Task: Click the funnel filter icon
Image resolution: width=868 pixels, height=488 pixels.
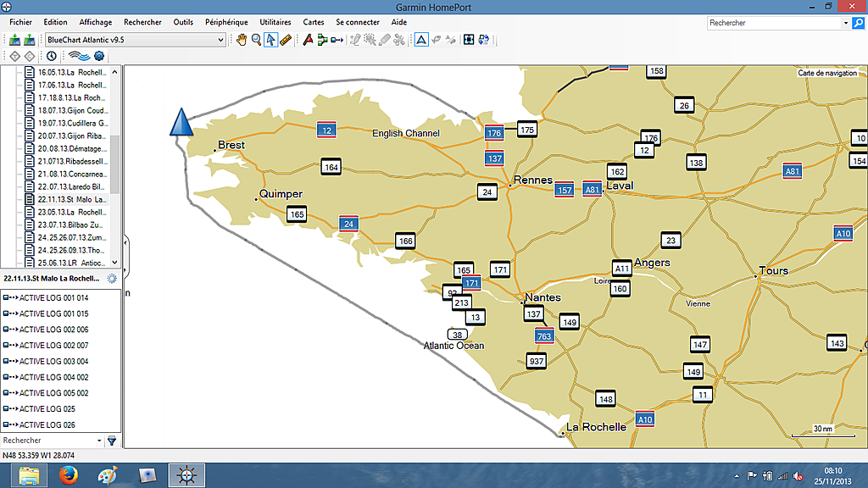Action: (x=112, y=441)
